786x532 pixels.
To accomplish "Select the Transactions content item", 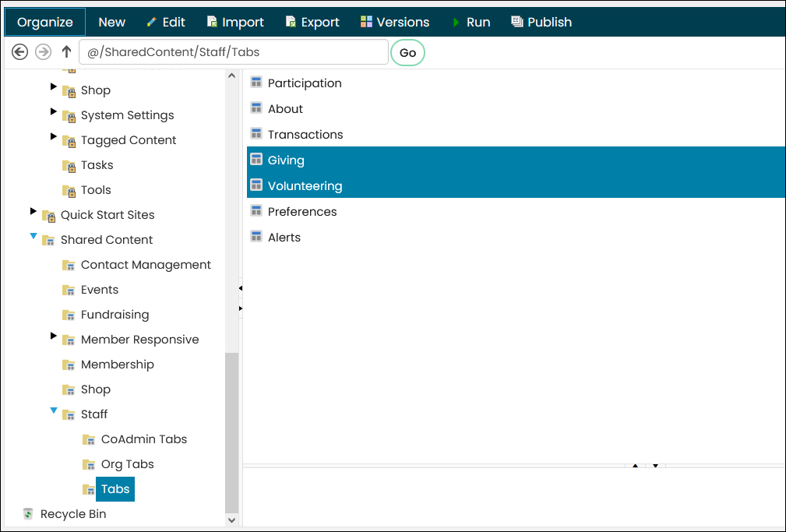I will (305, 135).
